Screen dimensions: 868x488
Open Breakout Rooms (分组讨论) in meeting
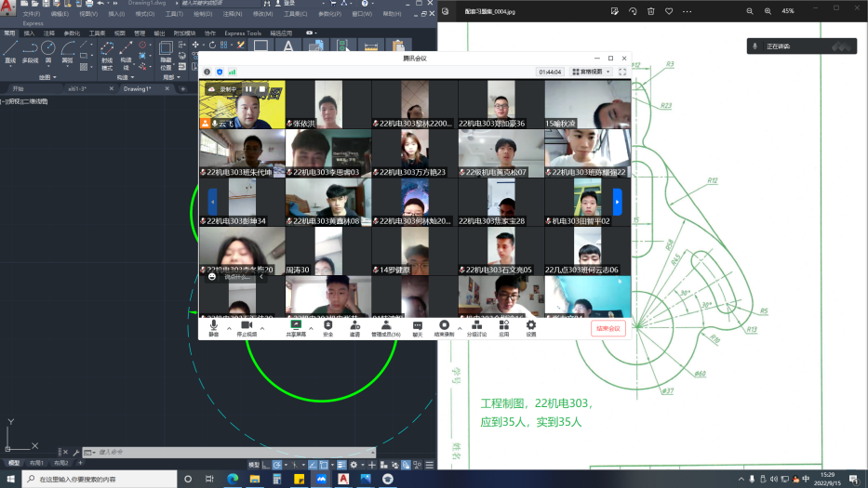click(x=476, y=328)
